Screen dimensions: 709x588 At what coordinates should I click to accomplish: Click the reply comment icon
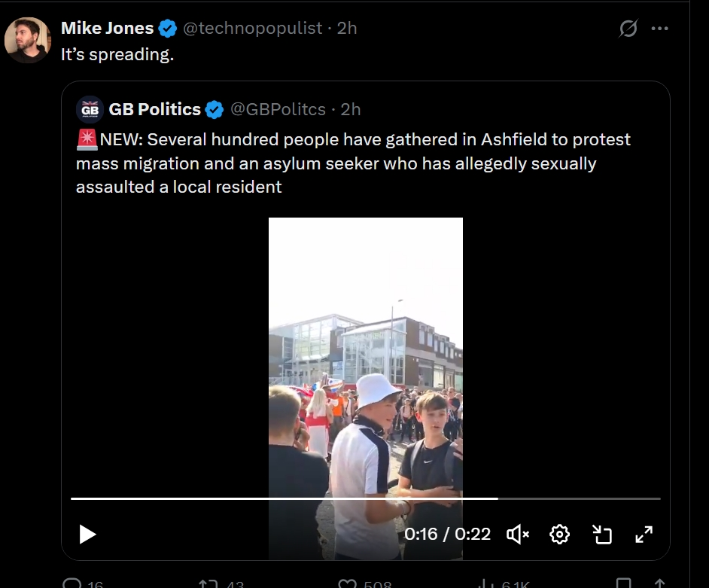[72, 583]
